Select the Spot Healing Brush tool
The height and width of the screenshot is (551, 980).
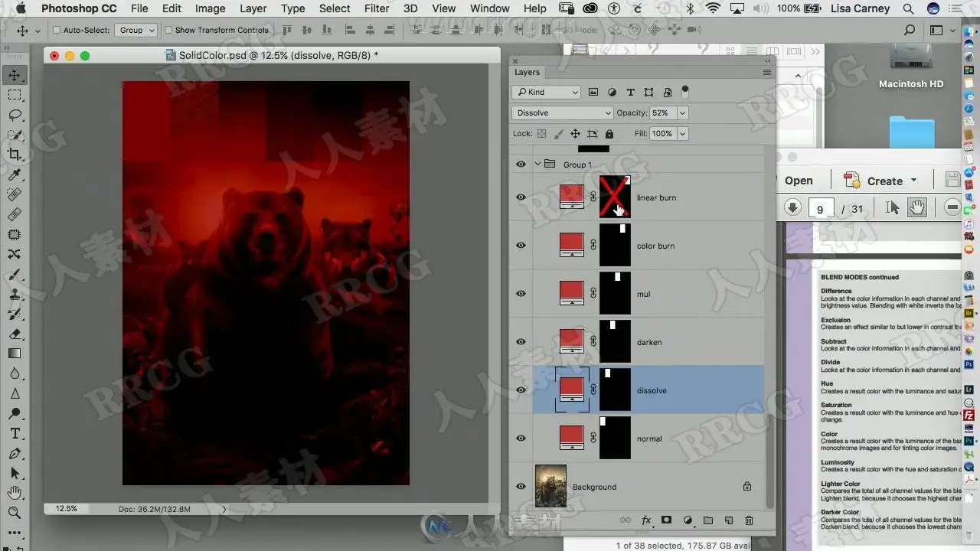pyautogui.click(x=15, y=194)
